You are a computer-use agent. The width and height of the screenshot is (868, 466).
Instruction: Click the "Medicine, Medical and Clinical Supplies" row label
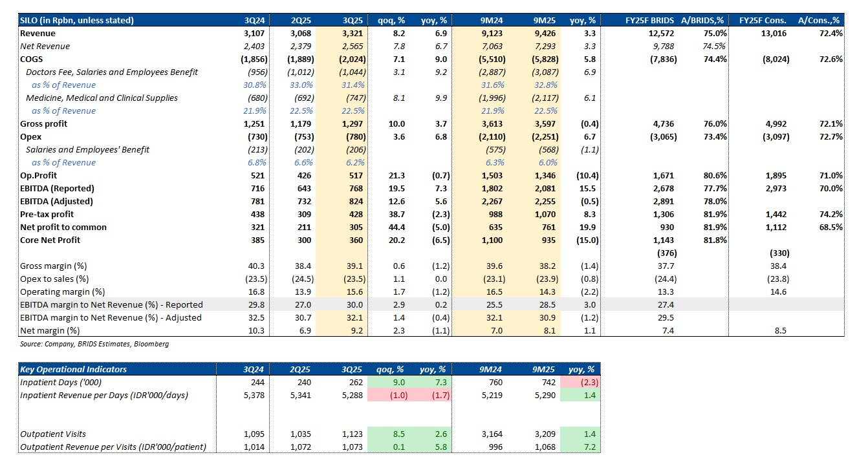(102, 98)
